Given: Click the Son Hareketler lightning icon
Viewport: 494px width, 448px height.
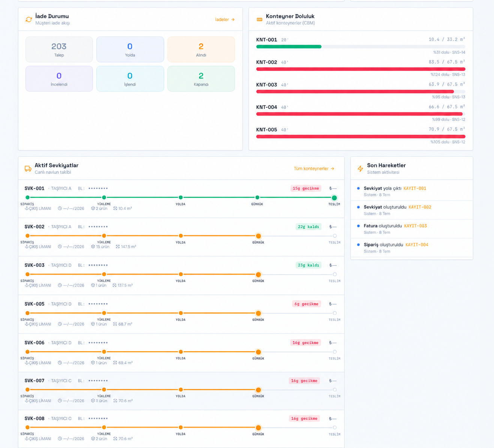Looking at the screenshot, I should tap(360, 168).
